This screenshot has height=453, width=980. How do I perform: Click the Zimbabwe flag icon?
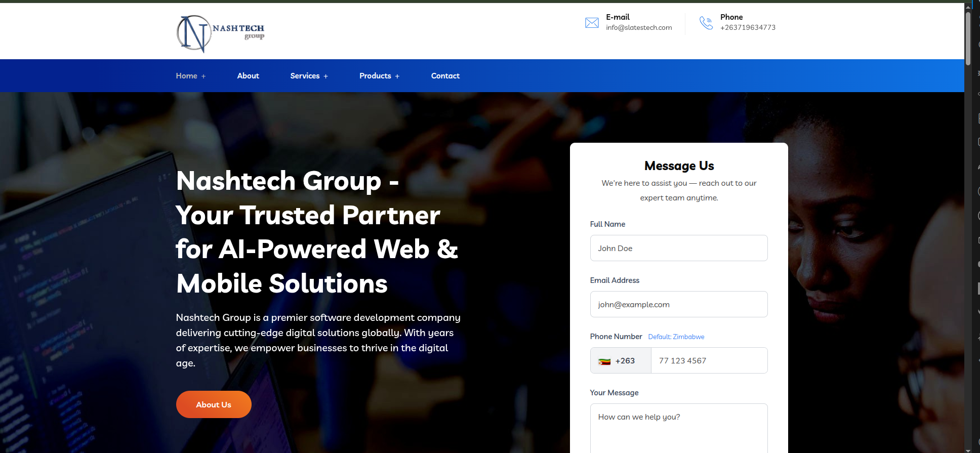click(604, 361)
